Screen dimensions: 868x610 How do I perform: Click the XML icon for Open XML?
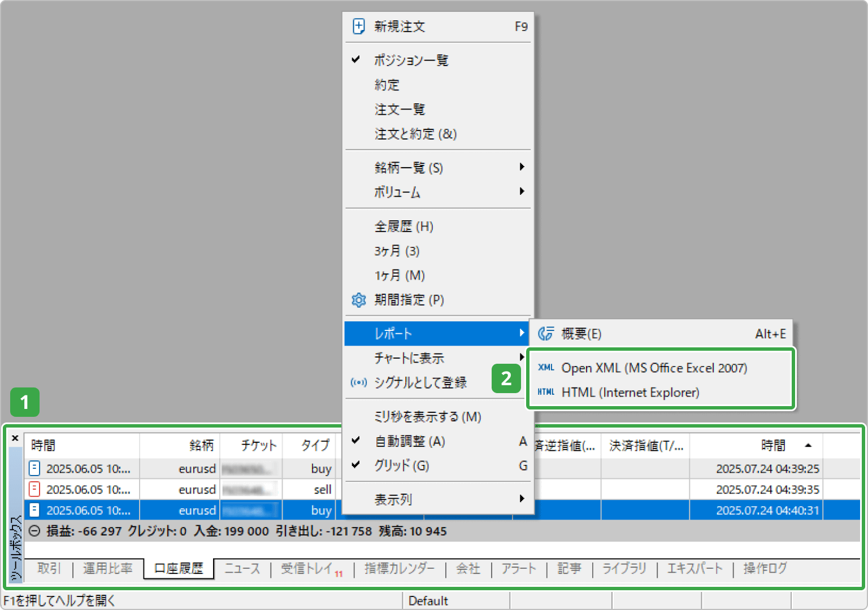click(546, 368)
